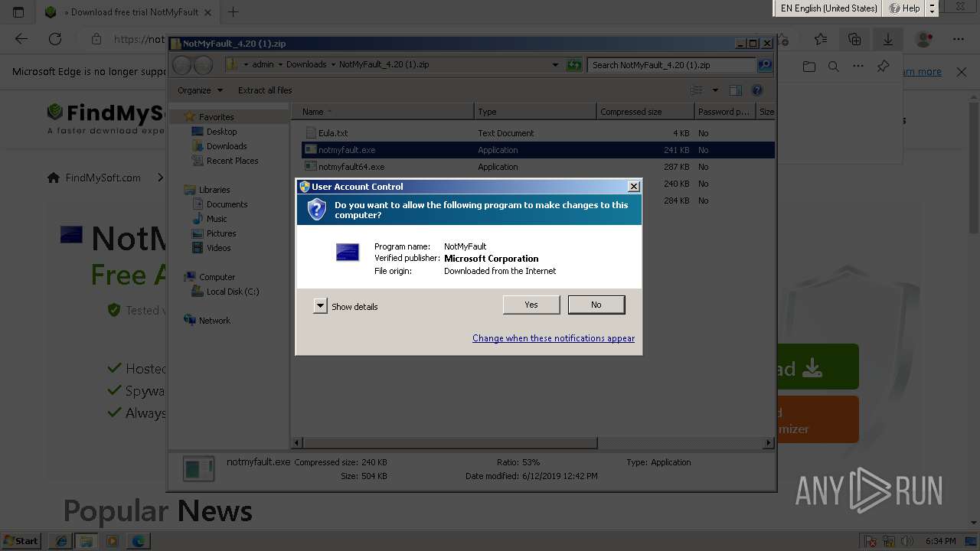Image resolution: width=980 pixels, height=551 pixels.
Task: Open Internet Explorer from taskbar
Action: 60,541
